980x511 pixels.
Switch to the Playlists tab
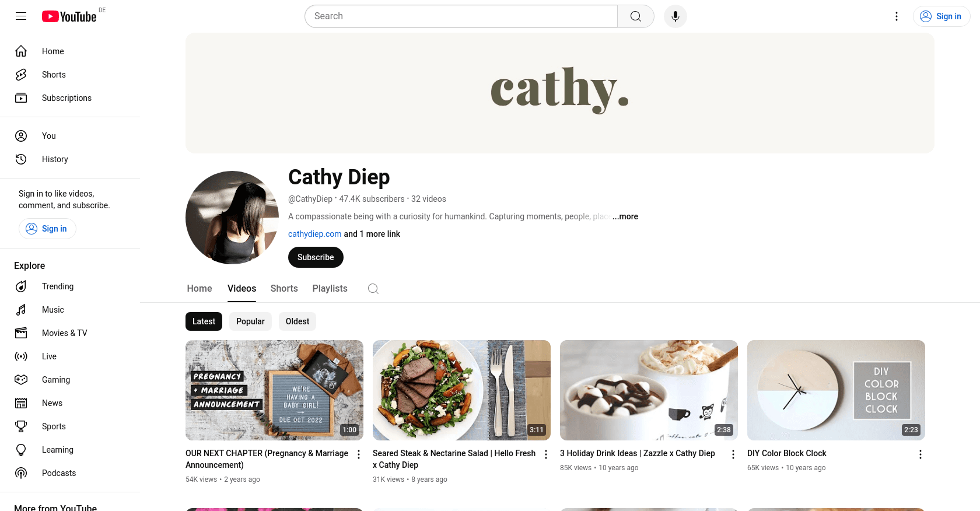point(330,289)
